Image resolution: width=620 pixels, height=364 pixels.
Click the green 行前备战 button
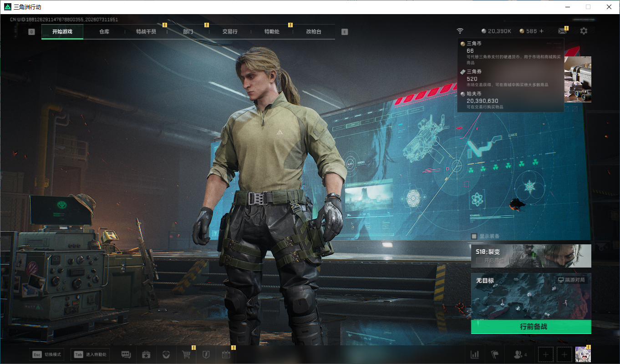tap(531, 327)
